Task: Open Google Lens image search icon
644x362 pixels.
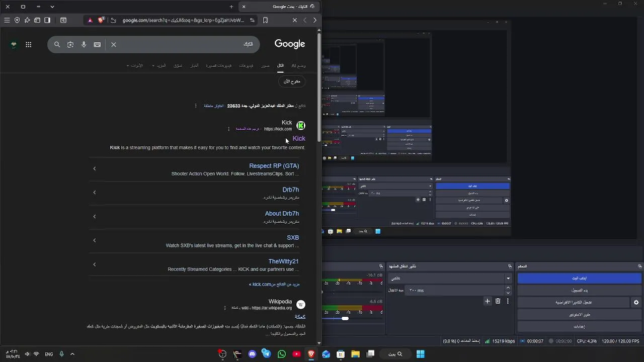Action: 70,44
